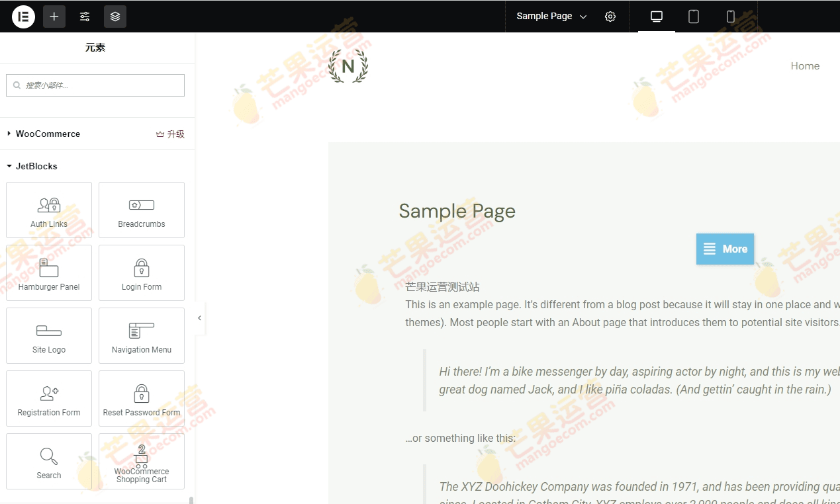Select the Hamburger Panel widget

[49, 273]
